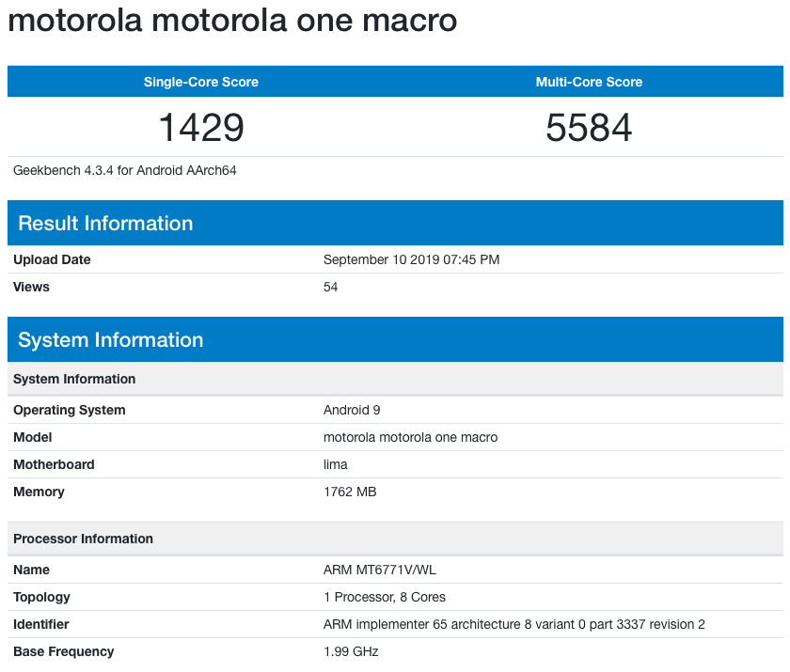The image size is (790, 672).
Task: Select the motherboard value 'lima'
Action: pos(335,464)
